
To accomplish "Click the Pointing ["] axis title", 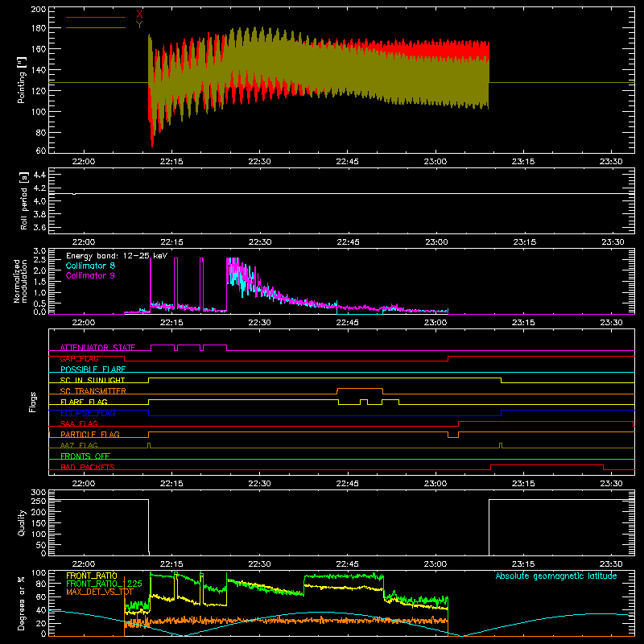I will pyautogui.click(x=22, y=80).
